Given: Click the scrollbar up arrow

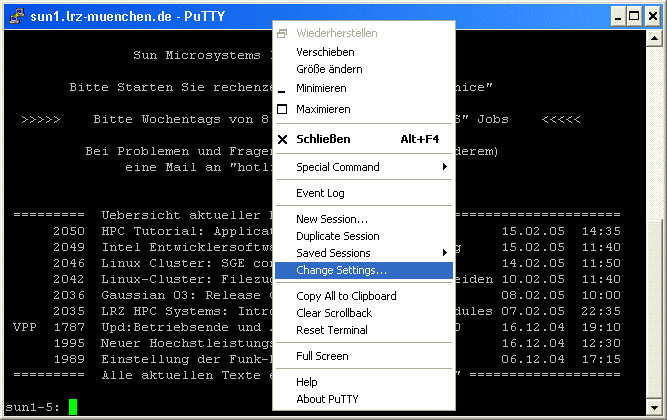Looking at the screenshot, I should click(x=654, y=39).
